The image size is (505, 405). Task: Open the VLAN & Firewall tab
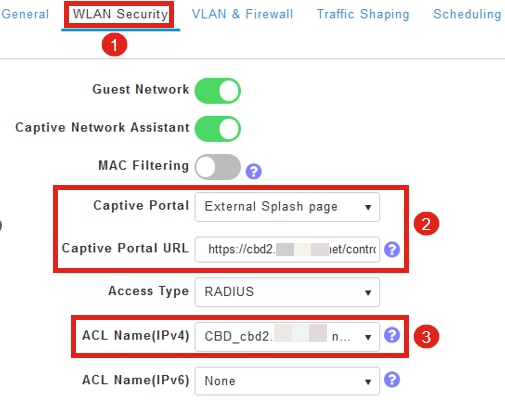[x=242, y=14]
